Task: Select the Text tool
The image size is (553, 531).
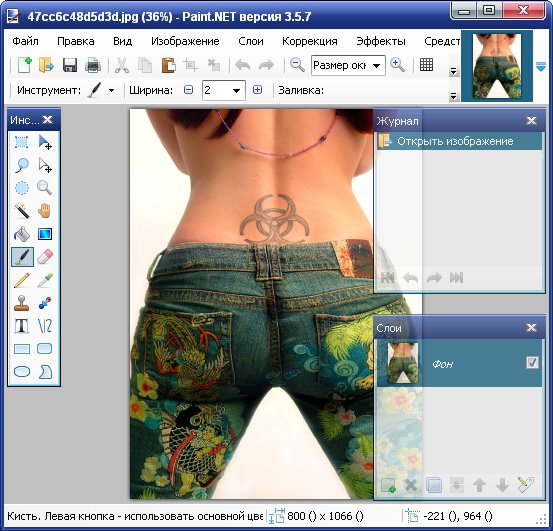Action: (22, 326)
